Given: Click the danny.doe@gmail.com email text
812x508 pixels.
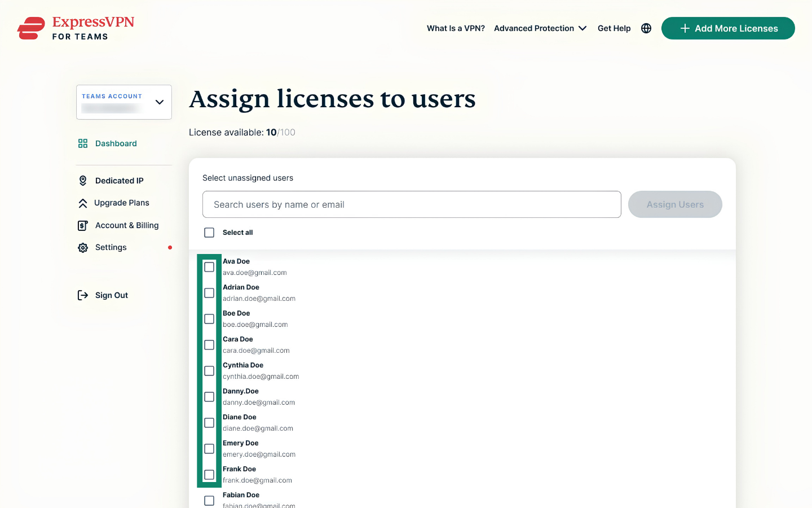Looking at the screenshot, I should (x=259, y=402).
